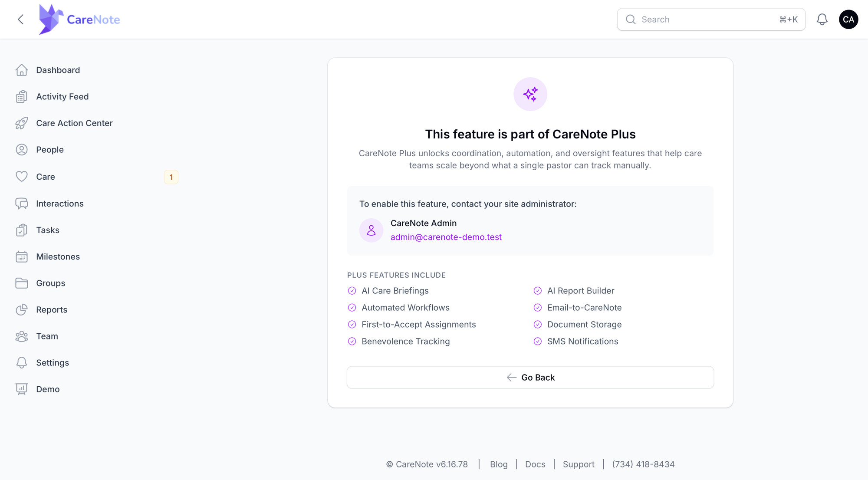Open Interactions from the sidebar

[x=60, y=204]
